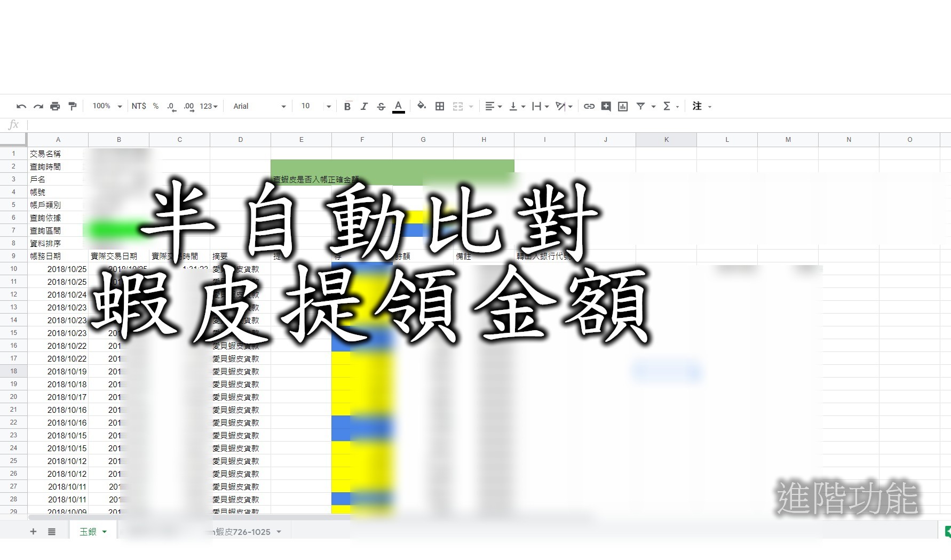Insert a chart from the toolbar
Viewport: 951px width, 560px height.
coord(622,106)
